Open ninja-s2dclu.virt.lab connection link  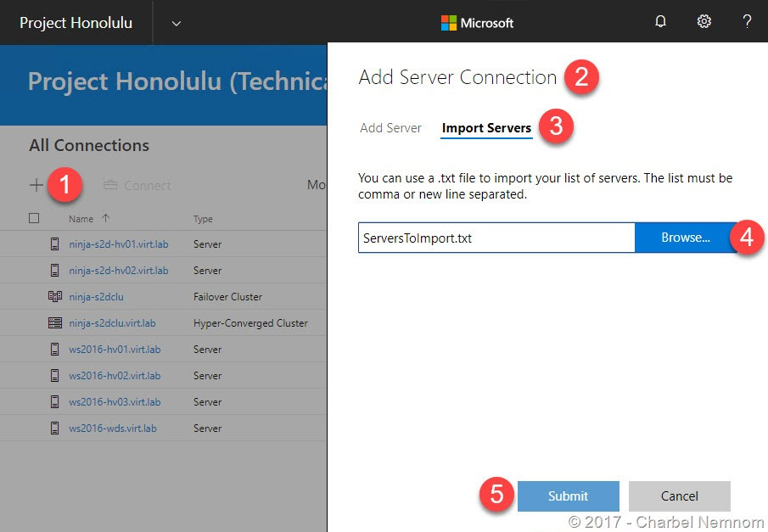tap(112, 323)
